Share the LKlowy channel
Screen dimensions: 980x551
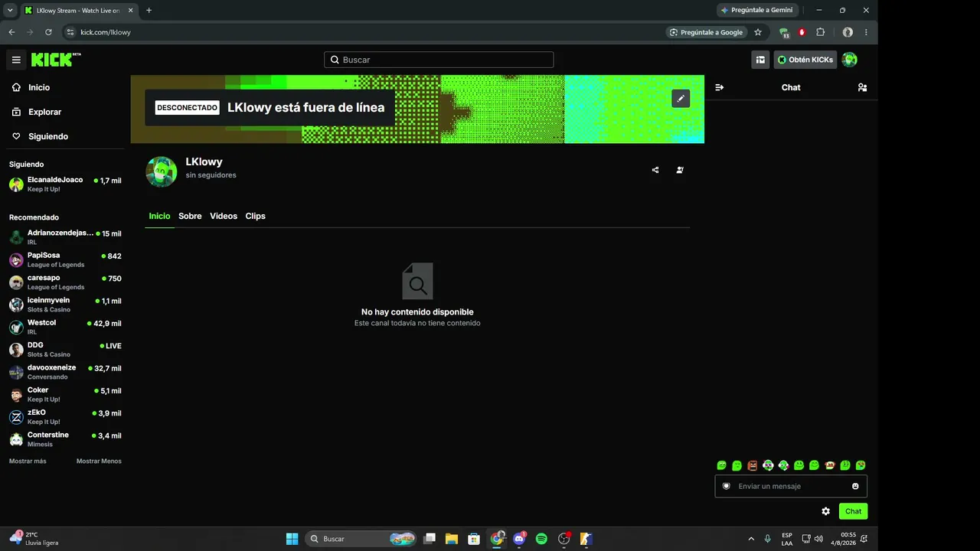tap(655, 170)
